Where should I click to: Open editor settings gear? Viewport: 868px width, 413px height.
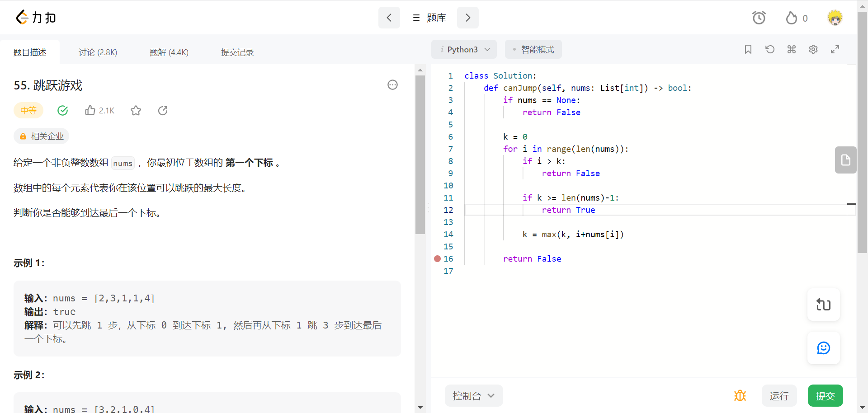813,49
